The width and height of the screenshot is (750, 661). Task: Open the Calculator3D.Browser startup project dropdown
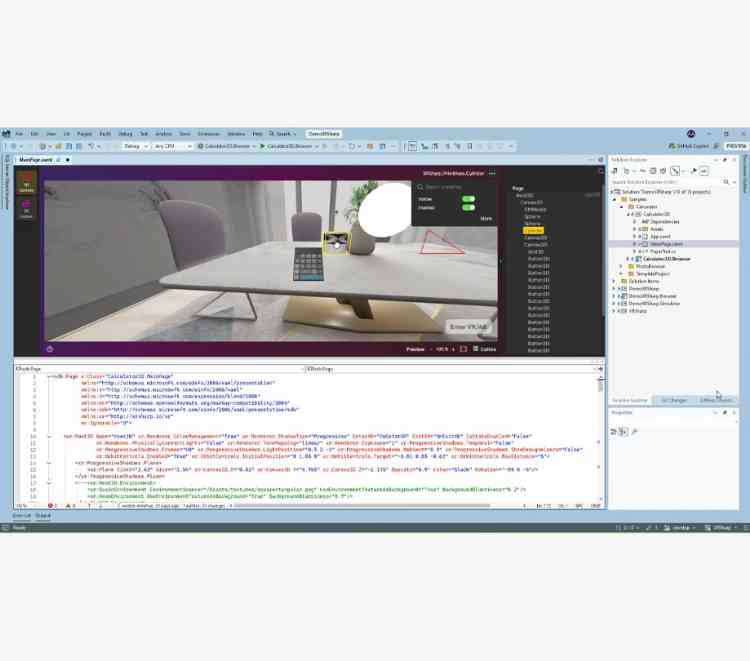(226, 146)
